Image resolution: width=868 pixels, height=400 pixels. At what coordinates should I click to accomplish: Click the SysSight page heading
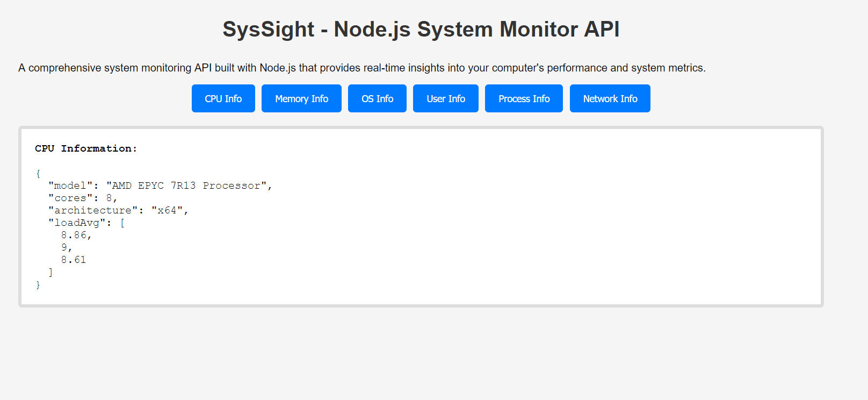click(x=421, y=29)
